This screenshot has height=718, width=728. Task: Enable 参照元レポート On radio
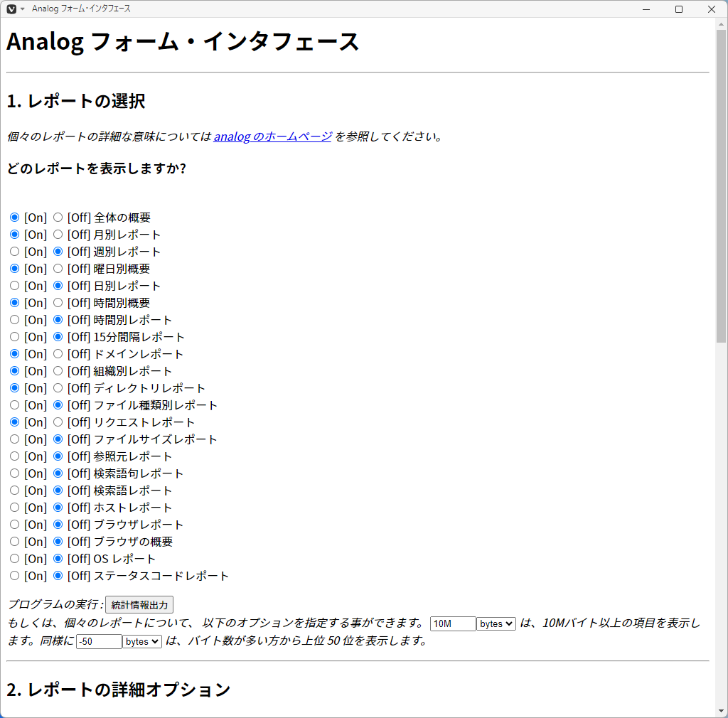(x=14, y=456)
